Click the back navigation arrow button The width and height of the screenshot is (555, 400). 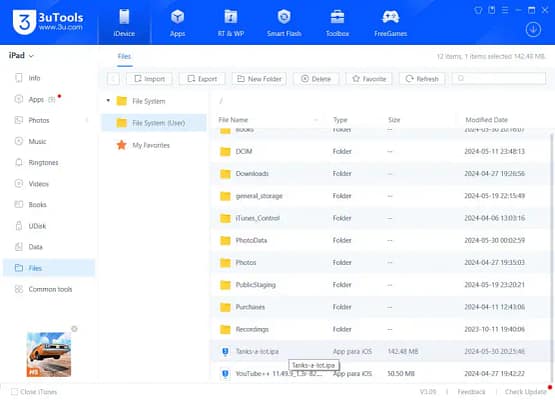point(113,79)
